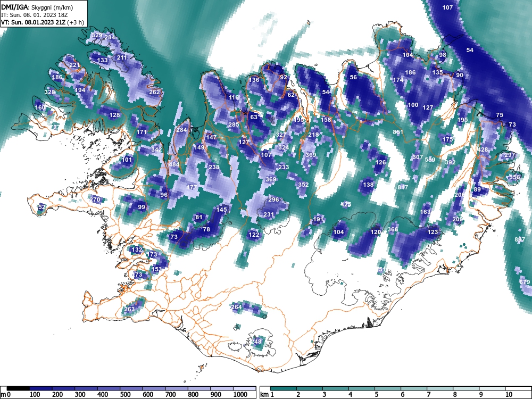Click the dark teal 1–2 km legend swatch

click(x=284, y=388)
